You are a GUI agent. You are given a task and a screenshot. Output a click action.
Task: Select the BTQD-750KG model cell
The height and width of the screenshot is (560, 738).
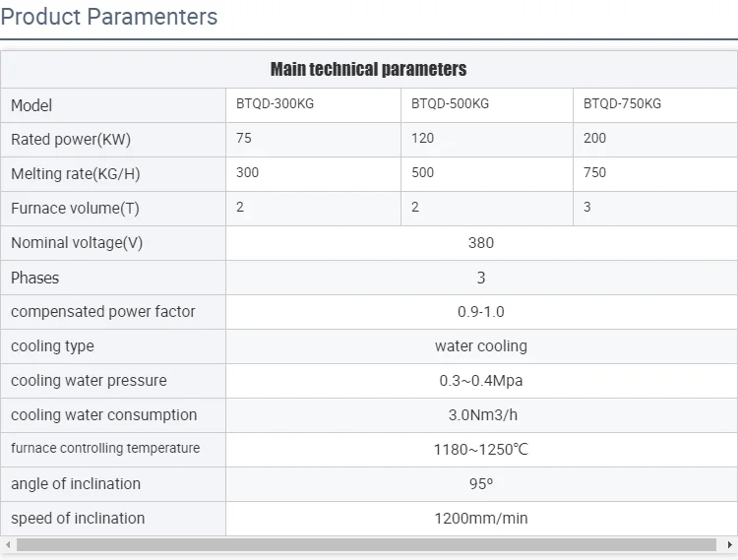[x=622, y=104]
